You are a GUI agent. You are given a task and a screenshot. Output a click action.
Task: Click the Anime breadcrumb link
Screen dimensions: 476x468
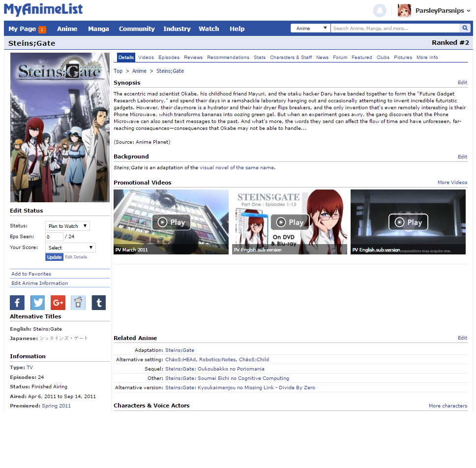coord(139,71)
